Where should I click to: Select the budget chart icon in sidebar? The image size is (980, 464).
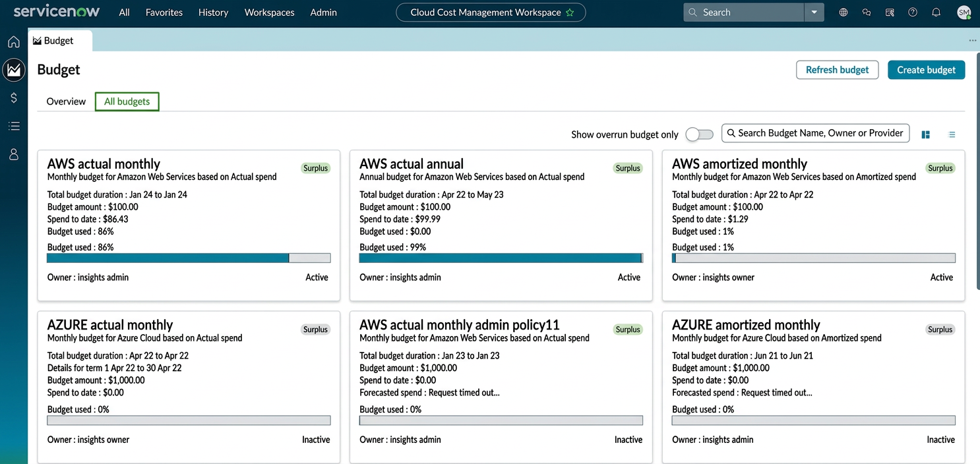(x=13, y=69)
